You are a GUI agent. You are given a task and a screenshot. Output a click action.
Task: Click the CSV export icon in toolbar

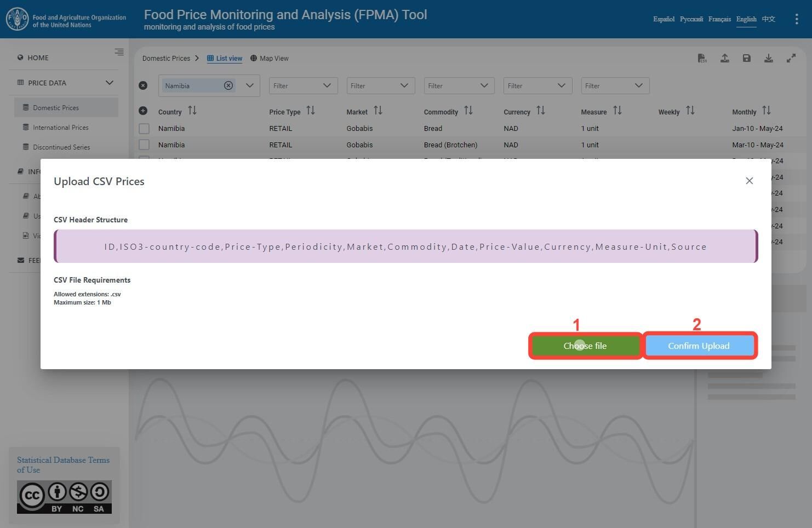[702, 58]
